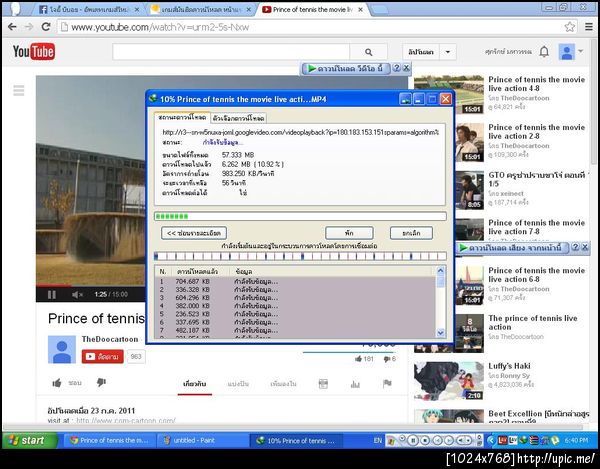Select the About tab under the video
The image size is (600, 469).
(195, 384)
